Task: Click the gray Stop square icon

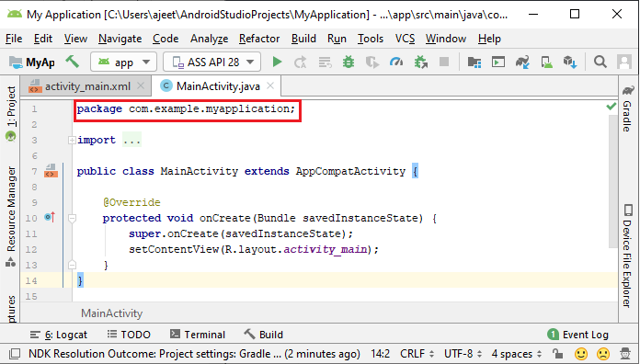Action: point(443,62)
